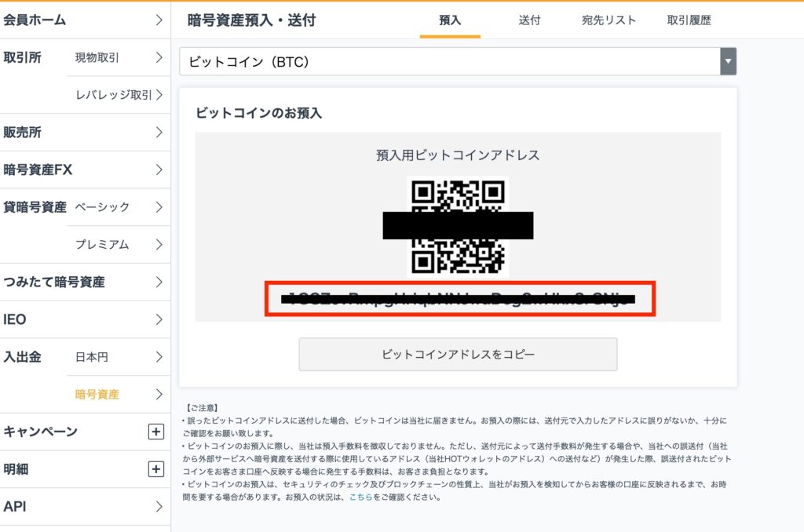Select the highlighted 暗号資産 sidebar item
The image size is (804, 532).
tap(97, 394)
